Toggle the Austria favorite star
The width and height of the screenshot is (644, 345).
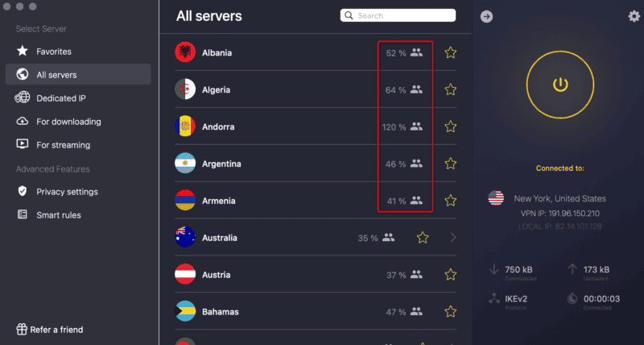pyautogui.click(x=451, y=275)
